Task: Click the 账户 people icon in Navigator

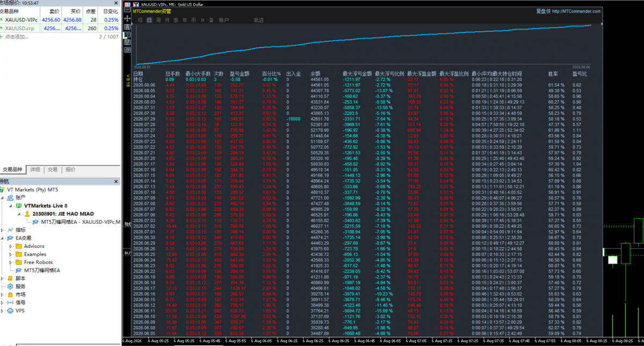Action: (10, 197)
